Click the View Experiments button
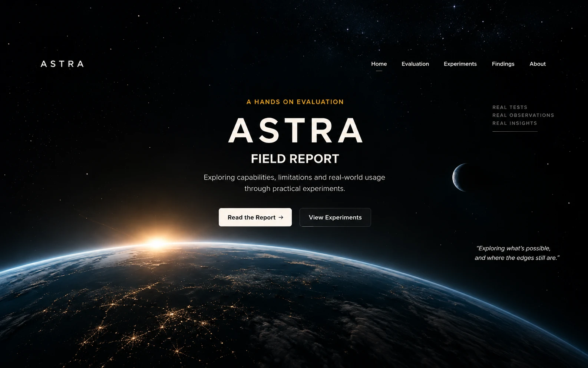The height and width of the screenshot is (368, 588). (335, 217)
